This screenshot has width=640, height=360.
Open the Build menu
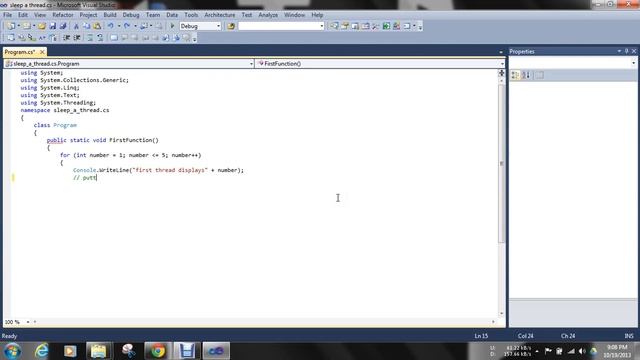click(x=110, y=15)
